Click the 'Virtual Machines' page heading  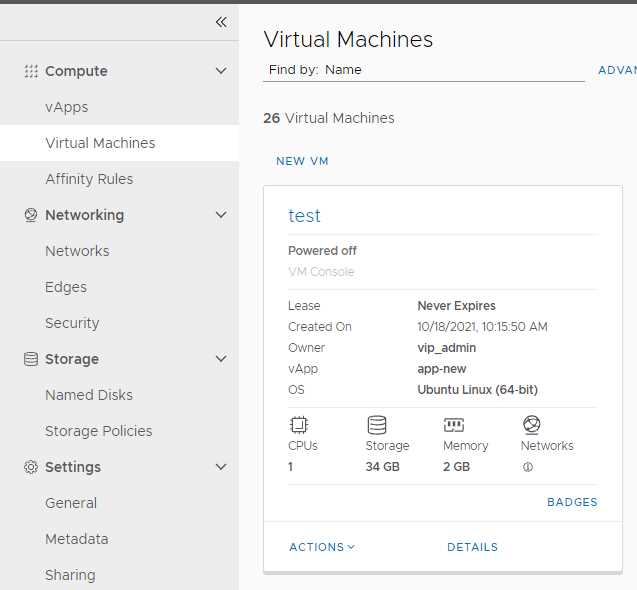[x=348, y=39]
